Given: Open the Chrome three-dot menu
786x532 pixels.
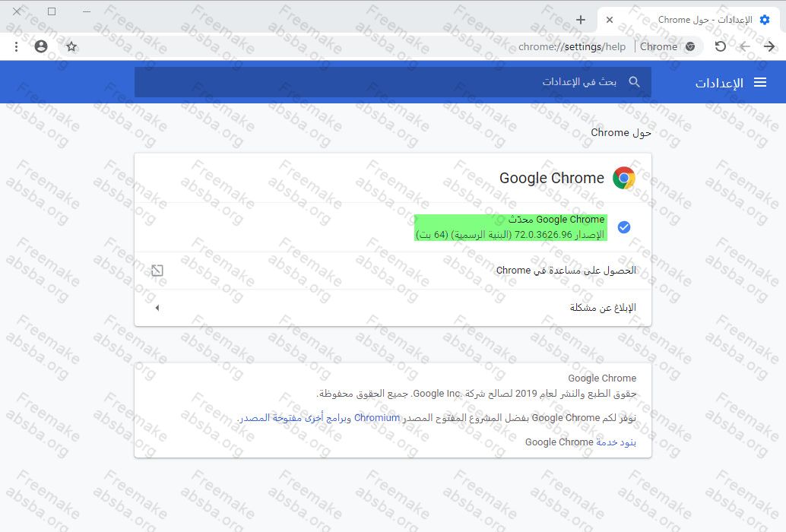Looking at the screenshot, I should [x=17, y=46].
